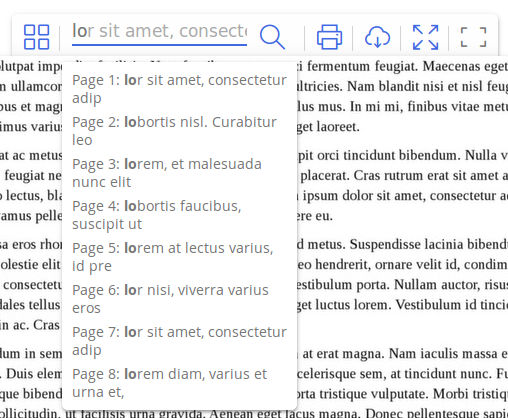Go to Page 7 result 'lor sit amet'
This screenshot has height=418, width=508.
pyautogui.click(x=180, y=341)
